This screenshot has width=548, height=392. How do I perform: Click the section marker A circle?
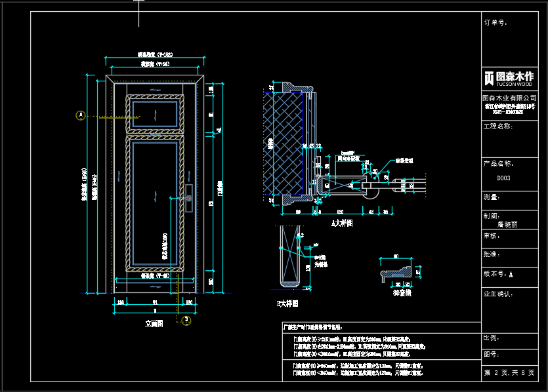point(81,115)
